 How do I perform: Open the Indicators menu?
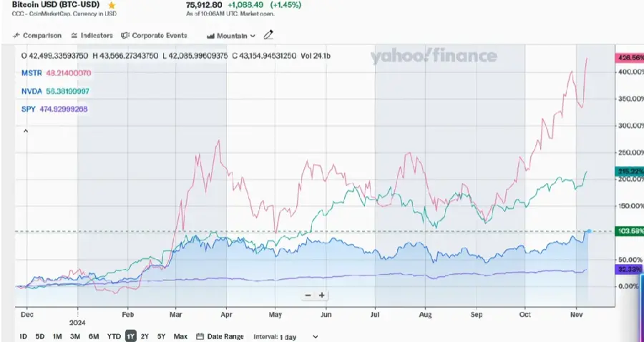coord(92,36)
